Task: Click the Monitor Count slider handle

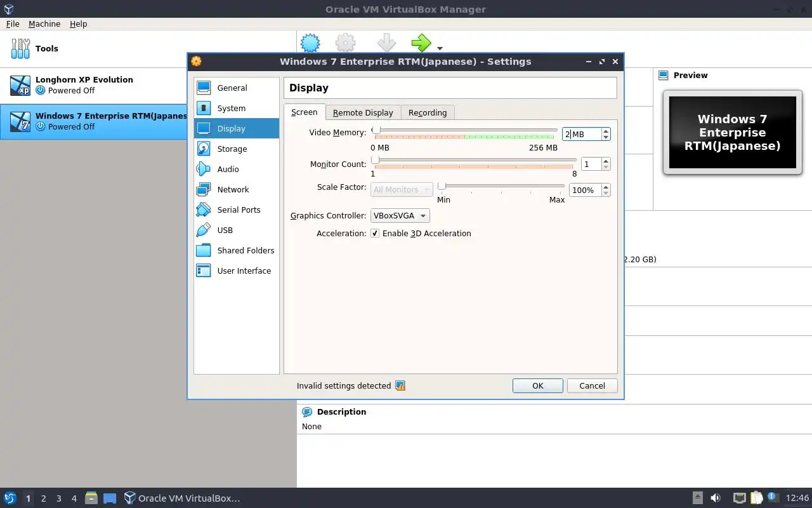Action: pyautogui.click(x=375, y=159)
